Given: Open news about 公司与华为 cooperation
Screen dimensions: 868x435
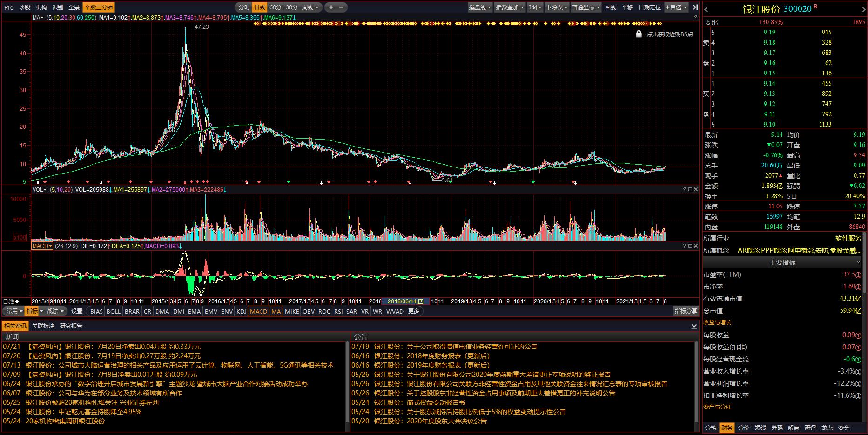Looking at the screenshot, I should tap(104, 393).
